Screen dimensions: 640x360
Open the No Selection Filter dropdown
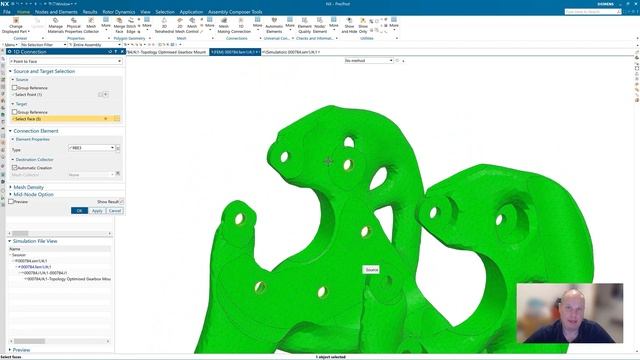pos(43,44)
